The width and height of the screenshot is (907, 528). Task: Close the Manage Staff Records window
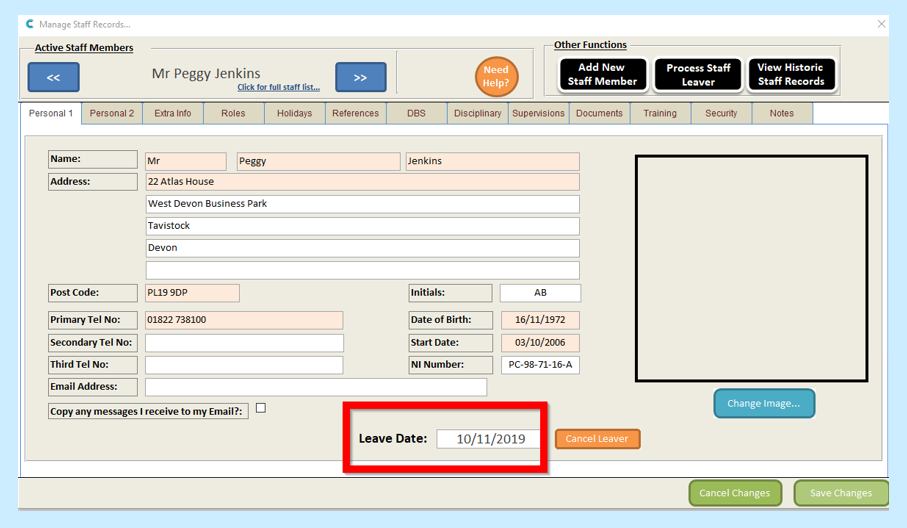click(x=881, y=24)
